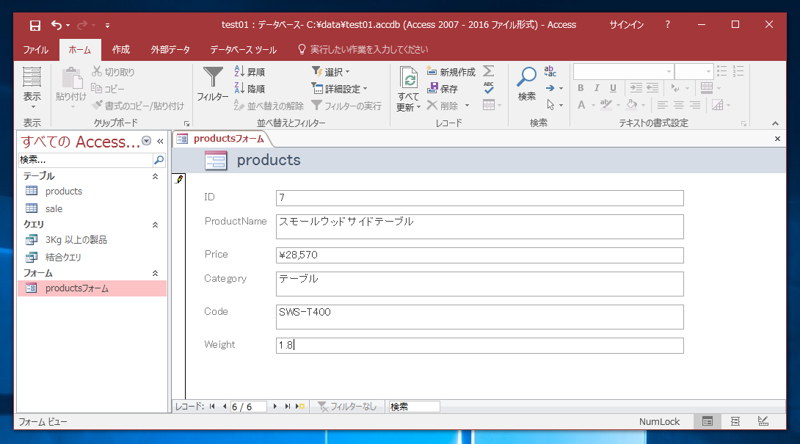
Task: Open the 選択 filter dropdown
Action: pos(331,72)
